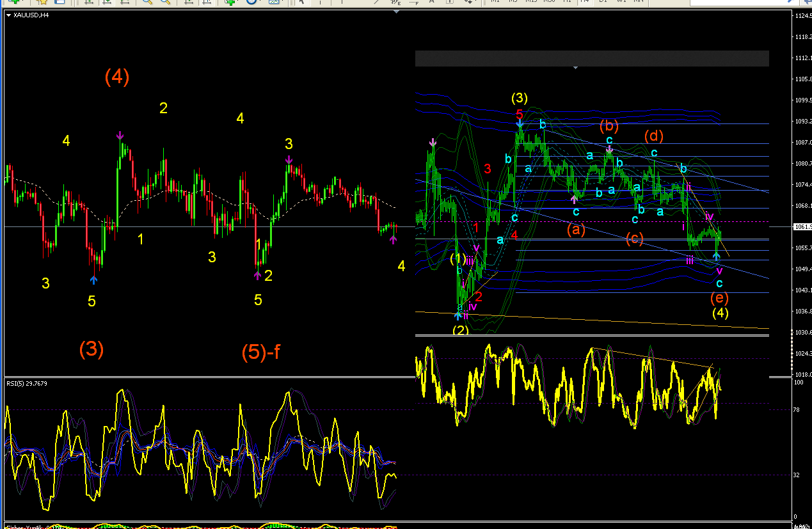Click the 32 level on RSI scale
Image resolution: width=812 pixels, height=529 pixels.
coord(797,475)
